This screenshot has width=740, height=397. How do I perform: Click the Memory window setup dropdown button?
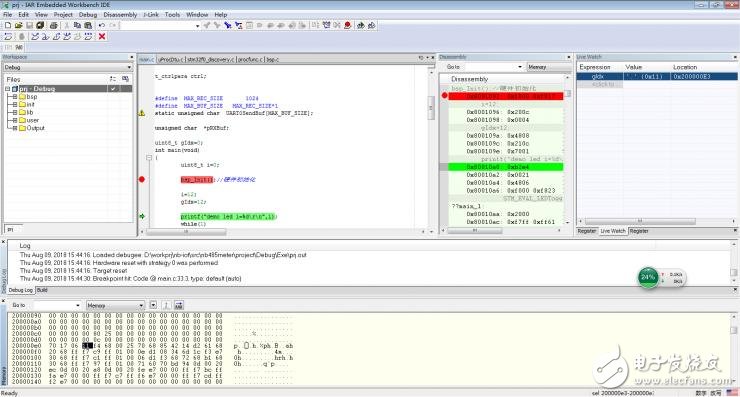tap(153, 305)
